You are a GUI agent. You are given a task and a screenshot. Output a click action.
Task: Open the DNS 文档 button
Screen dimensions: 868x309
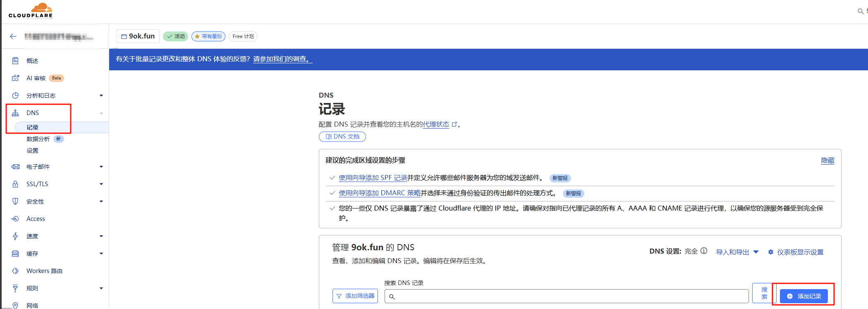(342, 137)
